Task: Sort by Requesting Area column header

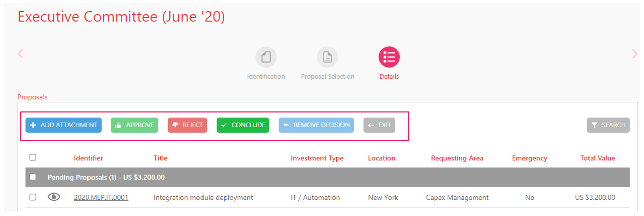Action: click(x=457, y=158)
